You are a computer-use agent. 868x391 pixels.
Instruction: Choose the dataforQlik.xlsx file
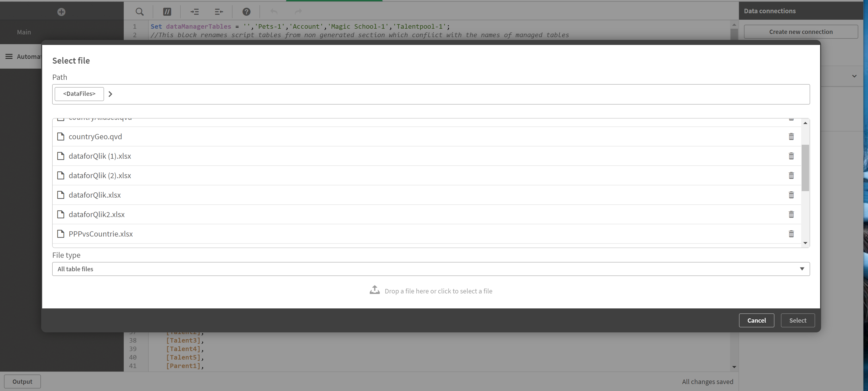[x=95, y=195]
